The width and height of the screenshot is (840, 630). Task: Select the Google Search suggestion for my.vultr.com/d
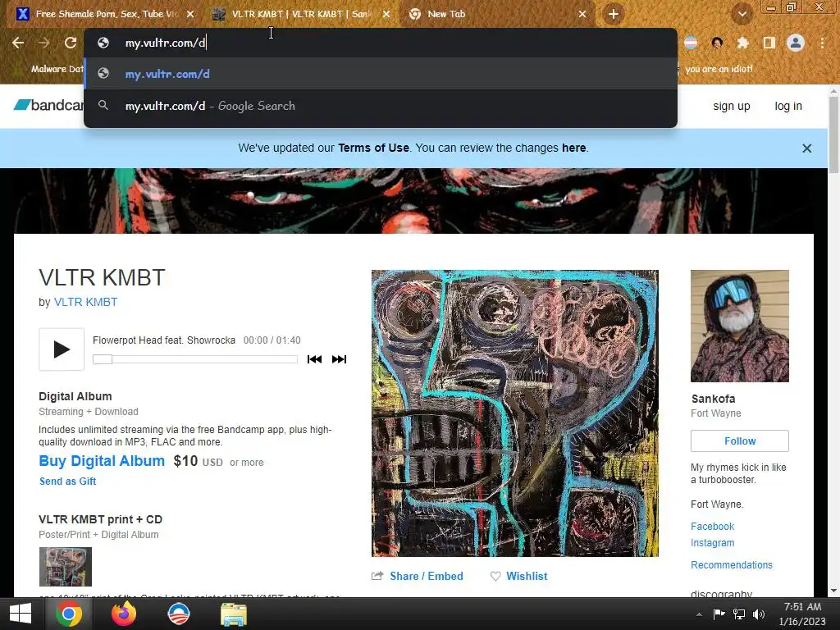click(x=381, y=106)
